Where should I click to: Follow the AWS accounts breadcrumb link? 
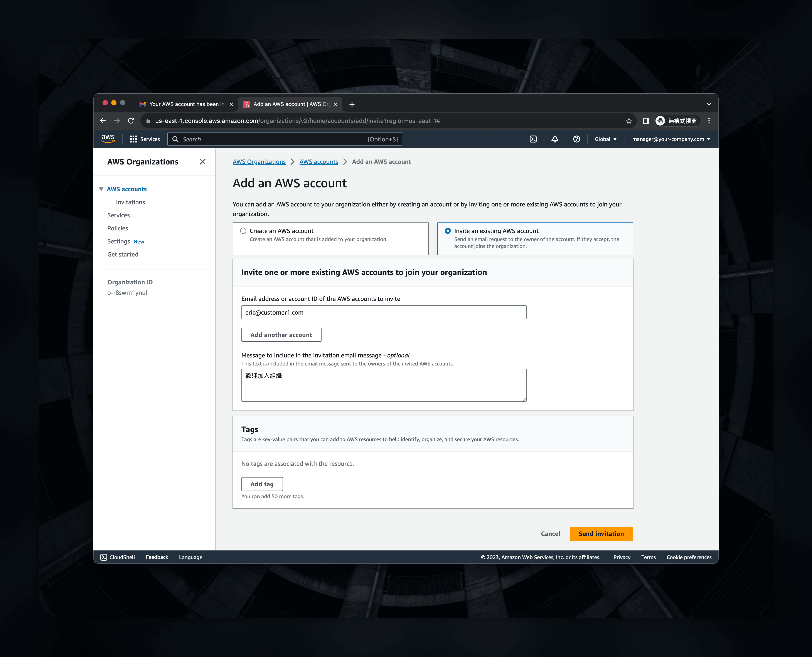tap(318, 162)
